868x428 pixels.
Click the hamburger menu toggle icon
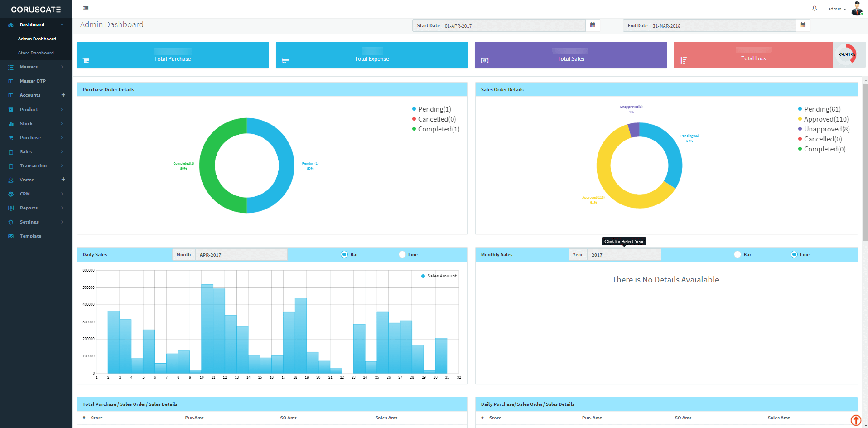point(86,8)
